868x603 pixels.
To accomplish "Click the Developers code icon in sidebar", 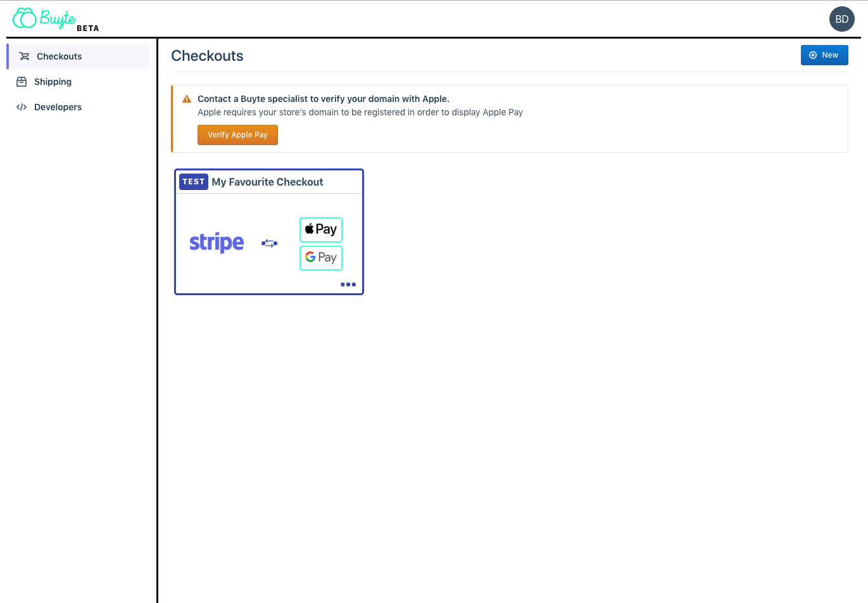I will [x=22, y=107].
